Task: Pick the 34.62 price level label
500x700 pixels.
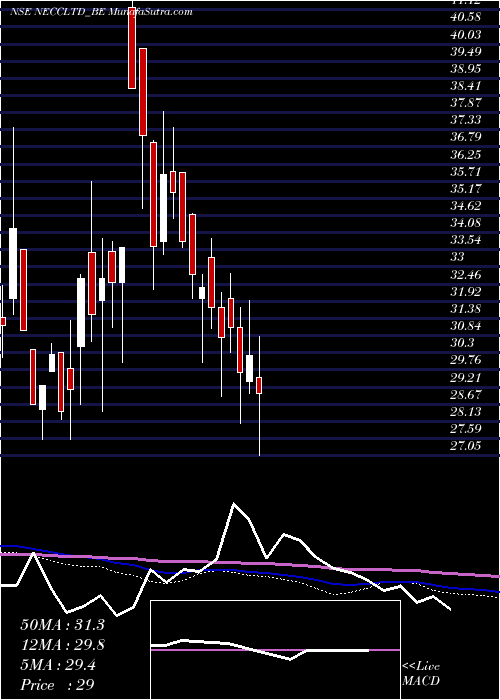Action: (467, 206)
